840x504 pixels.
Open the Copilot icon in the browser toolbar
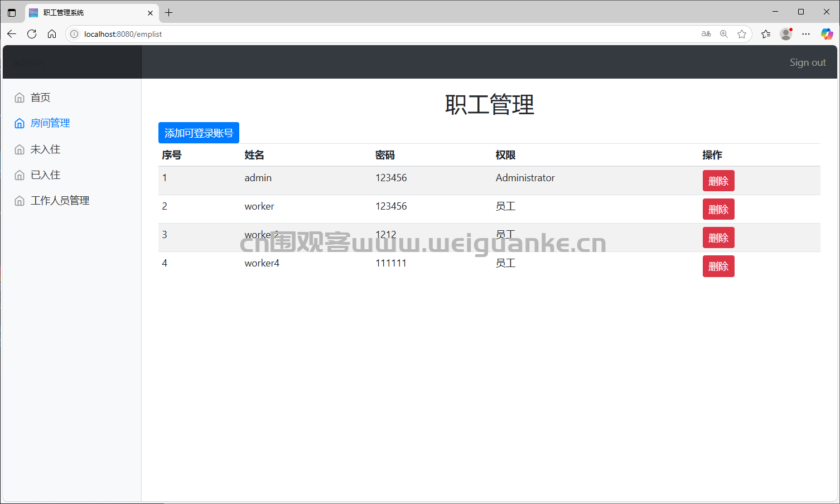(827, 33)
